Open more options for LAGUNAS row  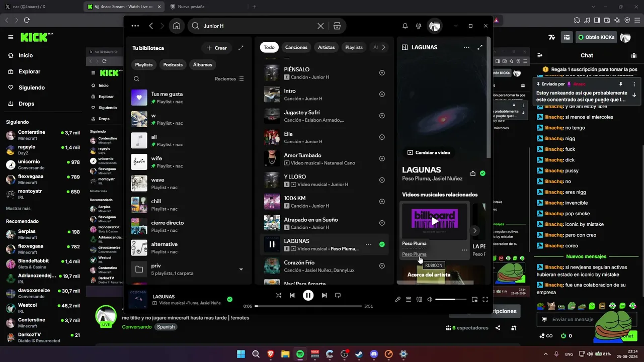[x=369, y=244]
